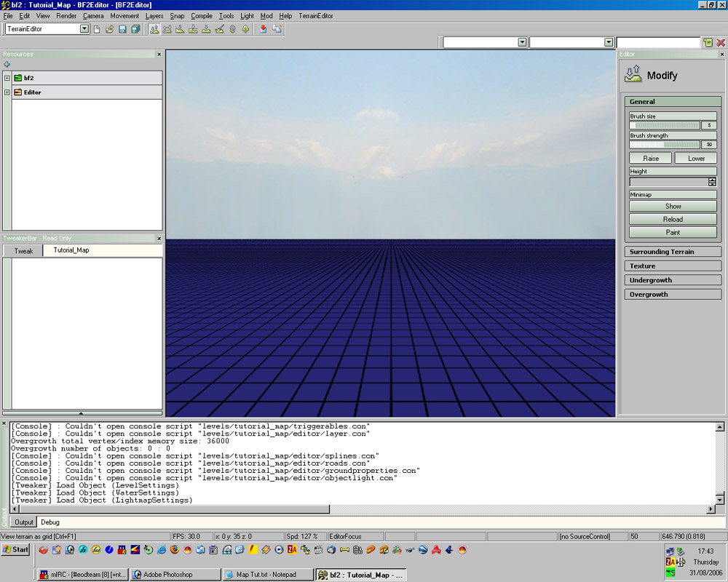Click the Height input field
728x582 pixels.
pyautogui.click(x=668, y=182)
